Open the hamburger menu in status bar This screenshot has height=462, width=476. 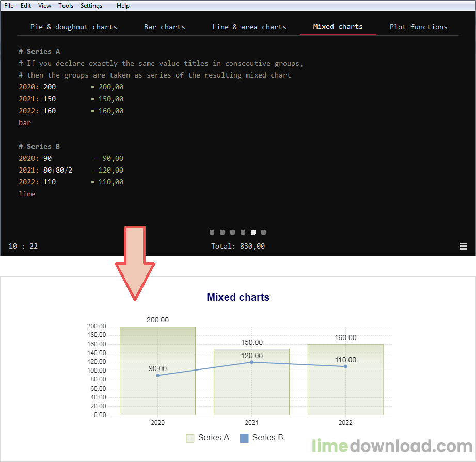point(463,247)
